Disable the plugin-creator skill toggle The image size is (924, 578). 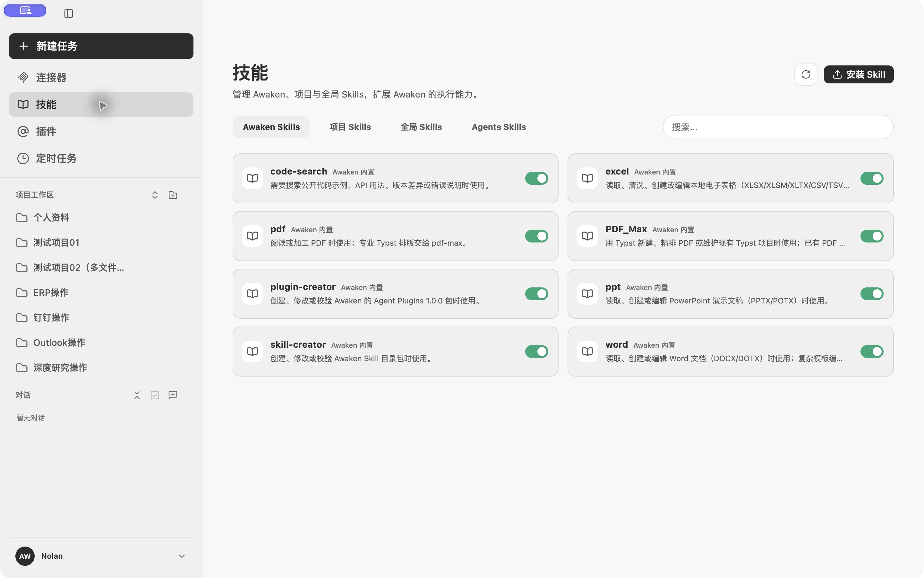pyautogui.click(x=536, y=293)
